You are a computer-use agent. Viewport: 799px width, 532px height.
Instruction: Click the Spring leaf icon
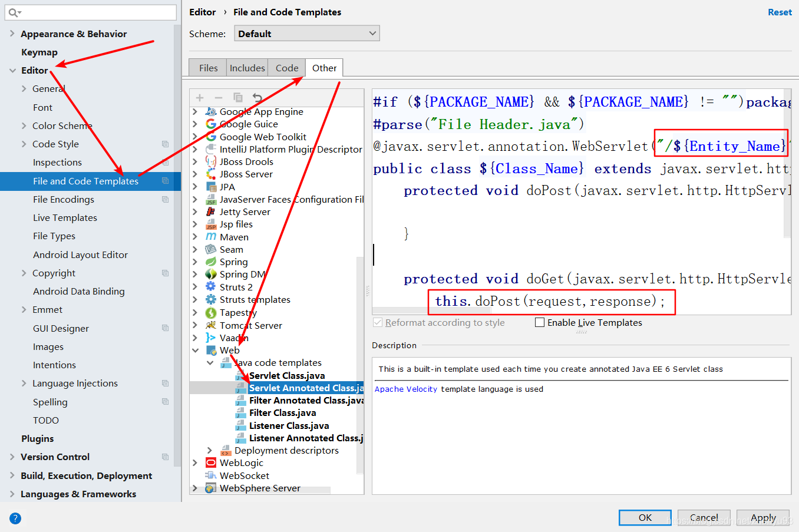click(x=211, y=262)
